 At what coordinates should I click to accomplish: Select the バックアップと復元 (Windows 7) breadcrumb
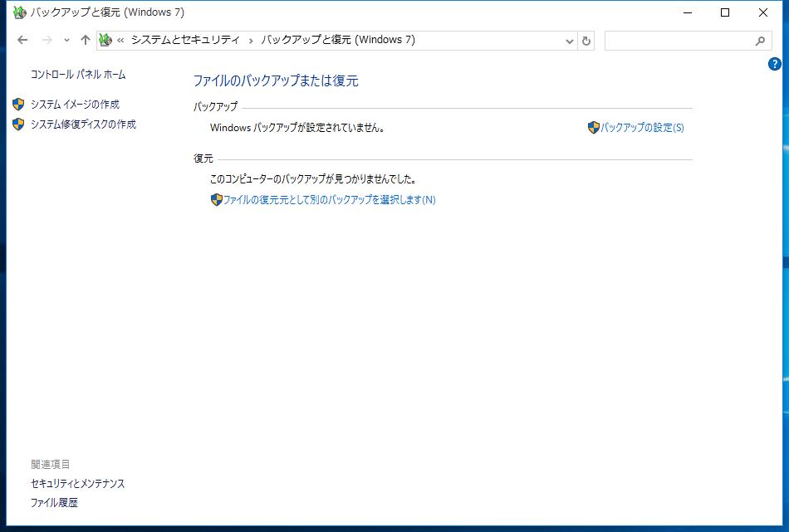(x=338, y=40)
